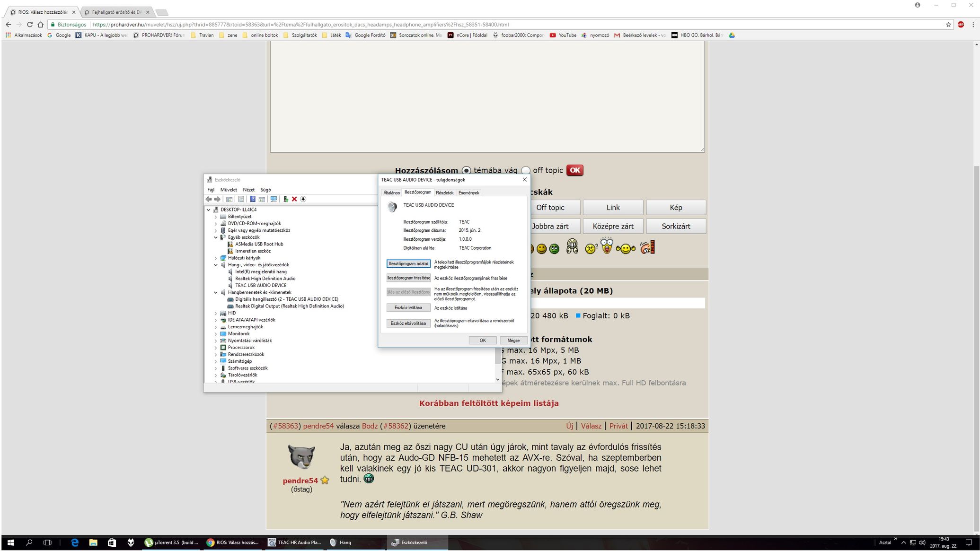980x551 pixels.
Task: Reload the page with Chrome refresh icon
Action: click(30, 25)
